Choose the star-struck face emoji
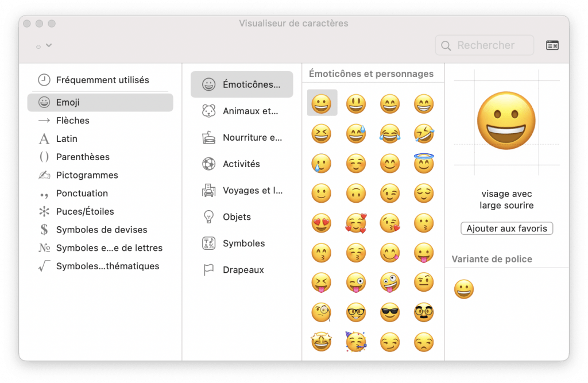Image resolution: width=588 pixels, height=383 pixels. [322, 342]
